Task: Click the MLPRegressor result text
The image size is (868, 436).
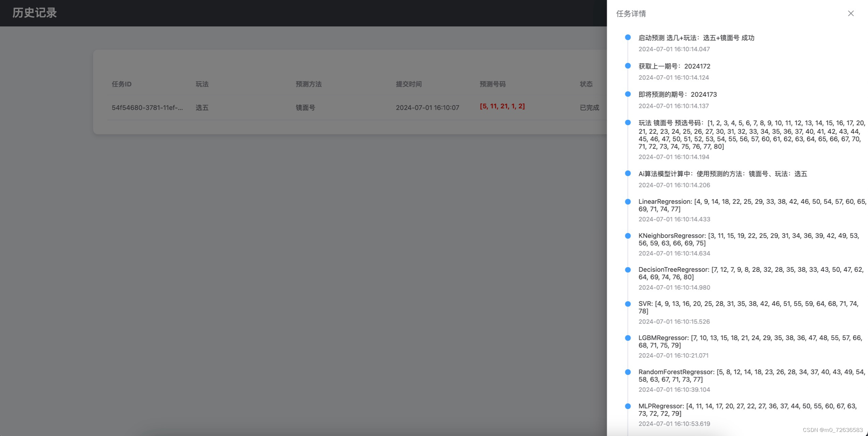Action: [x=748, y=409]
